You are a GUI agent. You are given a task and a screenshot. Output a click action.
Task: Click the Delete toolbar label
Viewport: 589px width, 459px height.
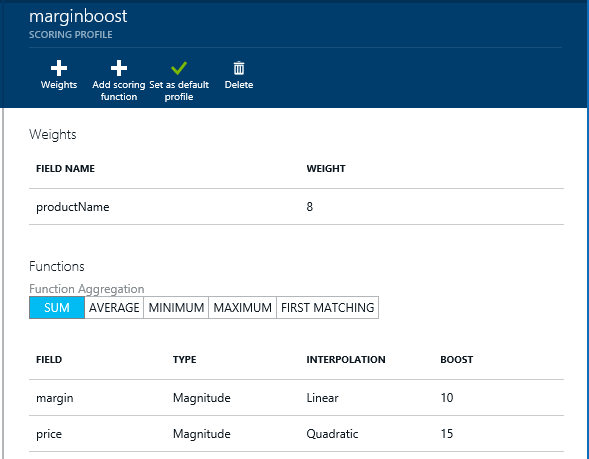tap(239, 85)
